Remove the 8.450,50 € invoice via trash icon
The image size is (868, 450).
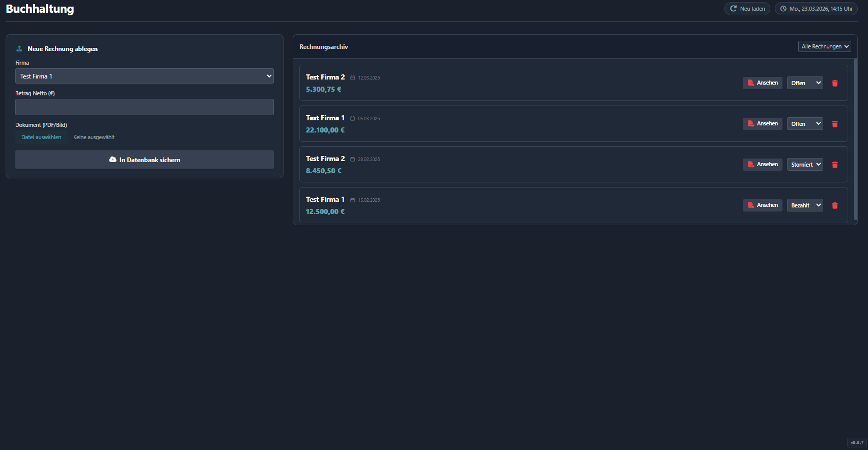coord(834,165)
